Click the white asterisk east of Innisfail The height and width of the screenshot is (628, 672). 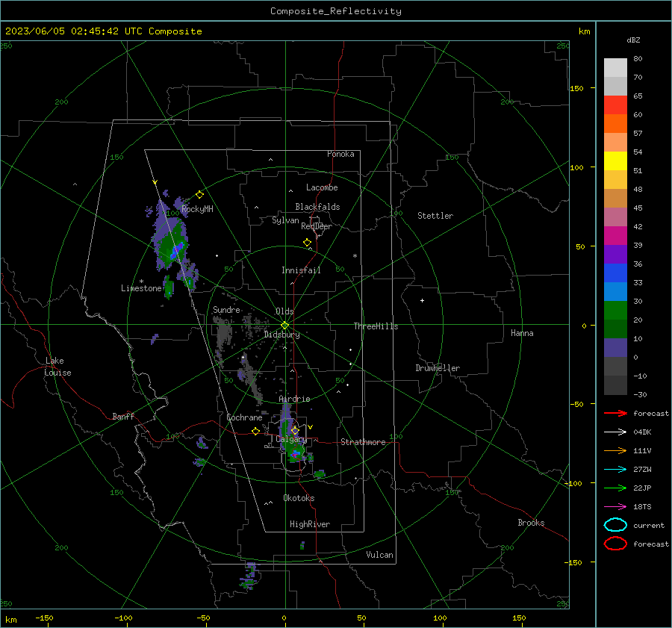pos(355,256)
